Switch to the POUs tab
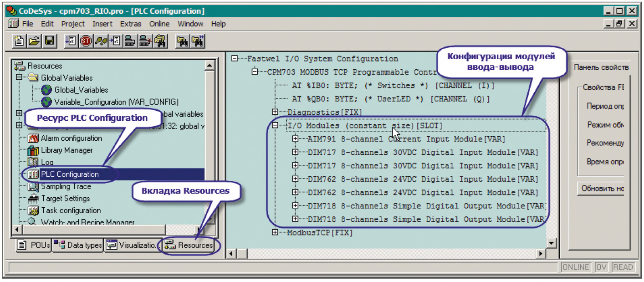 (34, 246)
